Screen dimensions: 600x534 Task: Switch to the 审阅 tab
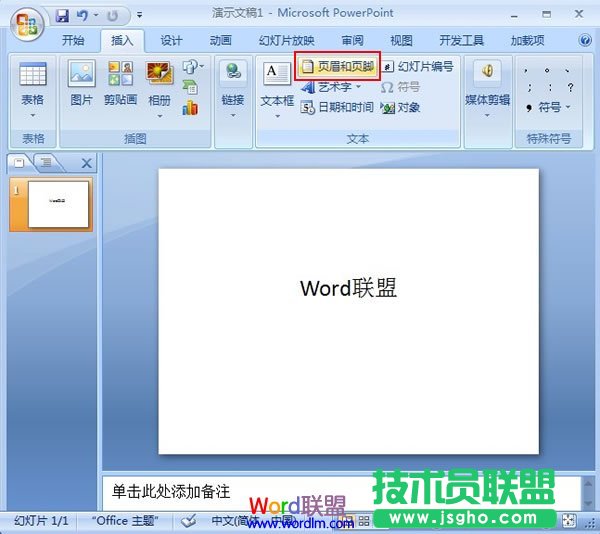click(352, 41)
